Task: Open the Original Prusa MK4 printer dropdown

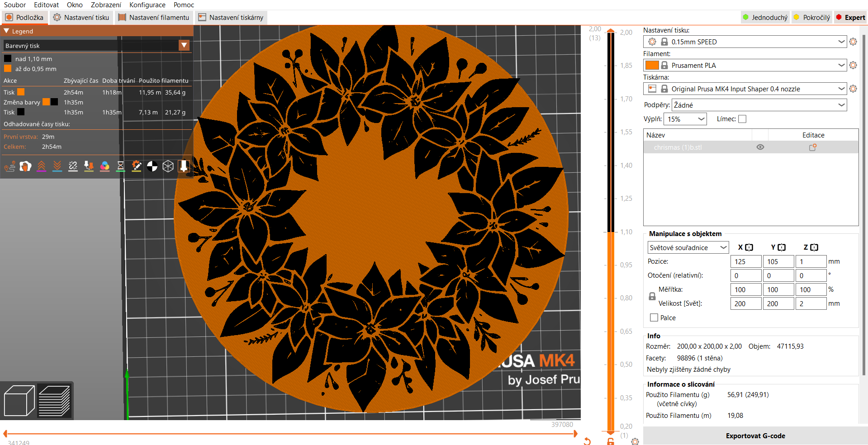Action: click(745, 89)
